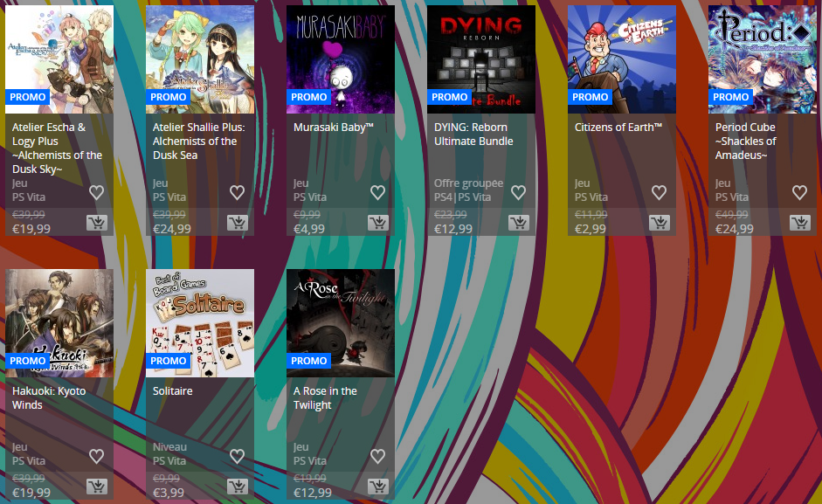Toggle wishlist heart for Period Cube
The width and height of the screenshot is (822, 504).
pyautogui.click(x=799, y=192)
